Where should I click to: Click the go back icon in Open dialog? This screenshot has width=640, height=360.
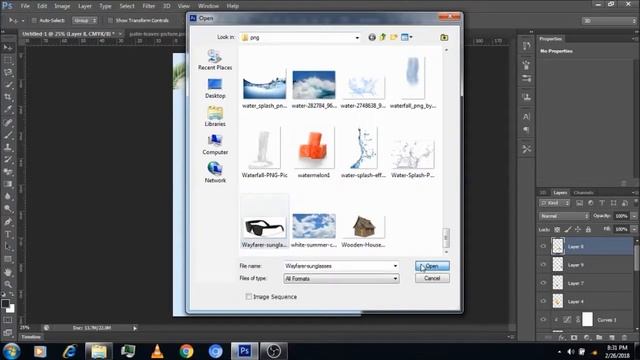[x=372, y=37]
